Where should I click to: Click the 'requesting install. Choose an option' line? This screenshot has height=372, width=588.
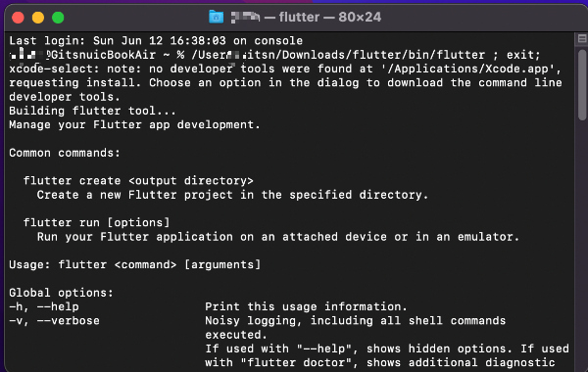285,83
